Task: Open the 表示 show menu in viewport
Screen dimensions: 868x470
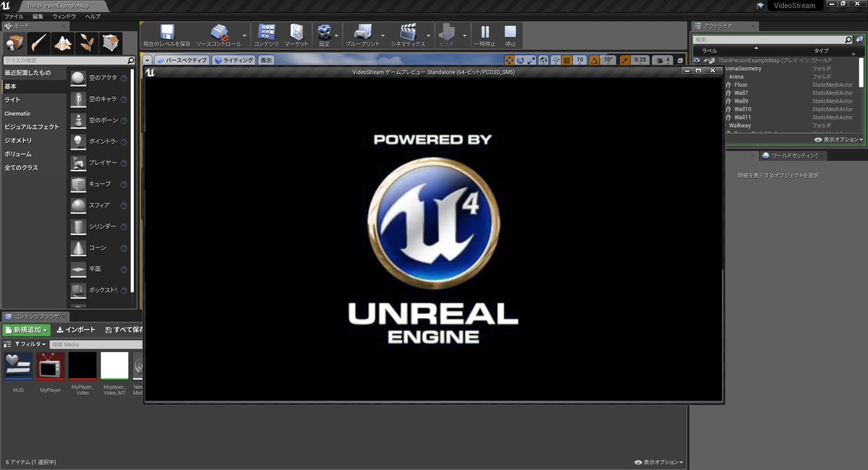Action: click(x=266, y=60)
